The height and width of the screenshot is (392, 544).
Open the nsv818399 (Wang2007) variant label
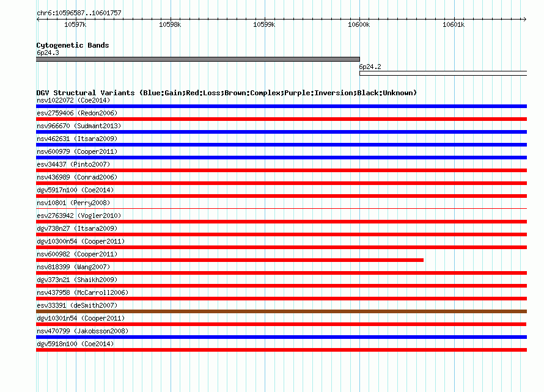tap(73, 267)
